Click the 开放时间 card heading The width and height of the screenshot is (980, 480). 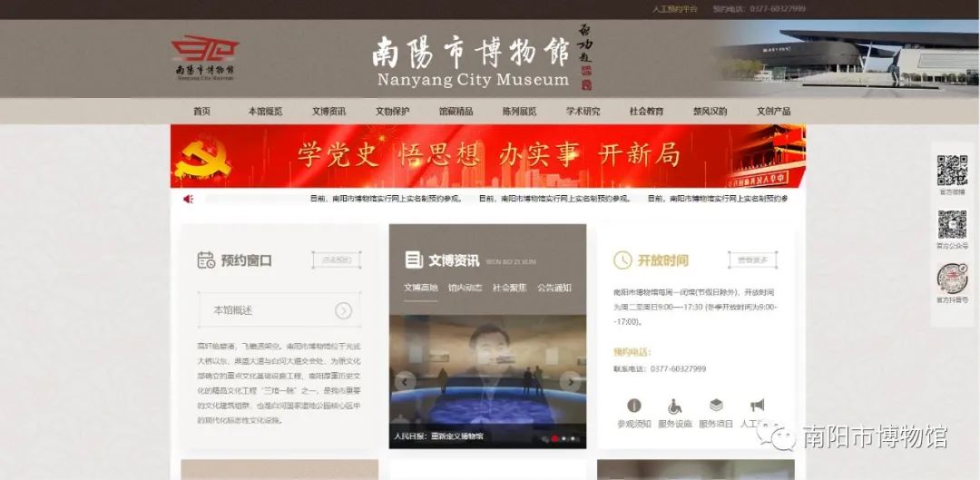[x=662, y=260]
